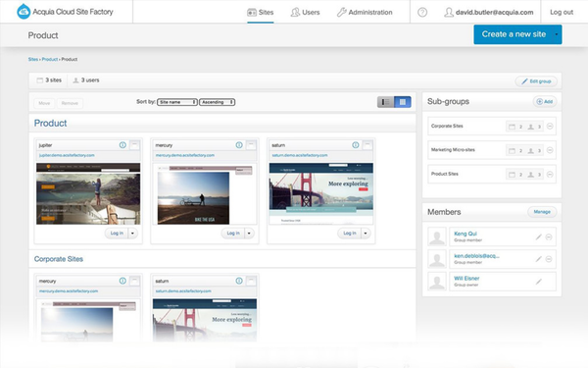Expand the Create a new site arrow

pyautogui.click(x=557, y=34)
